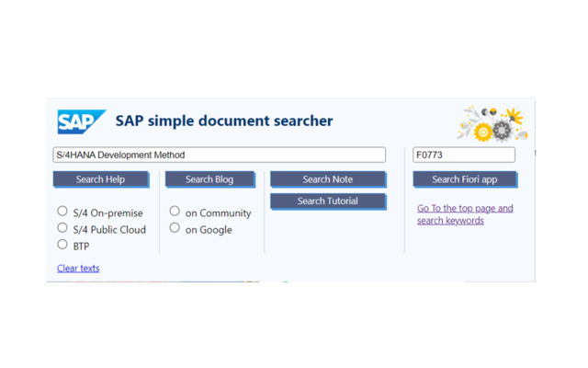Focus the keyword field containing S/4HANA Development Method
Screen dimensions: 588x368
pos(219,155)
